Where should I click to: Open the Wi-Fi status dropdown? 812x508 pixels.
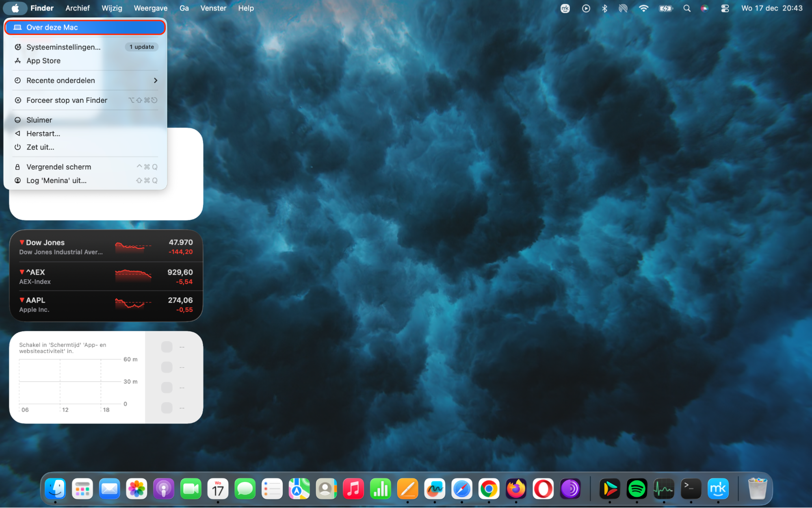pyautogui.click(x=643, y=8)
